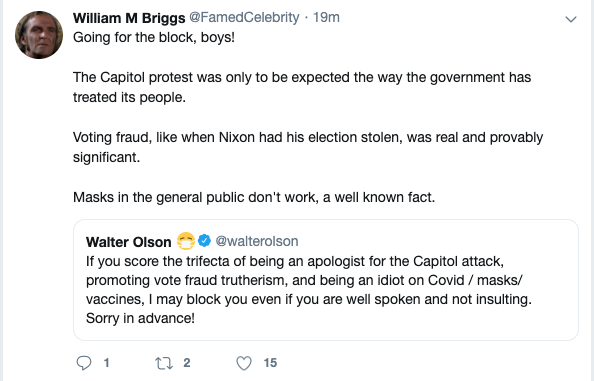Visit the @FamedCelebrity handle
Image resolution: width=594 pixels, height=381 pixels.
pos(244,17)
